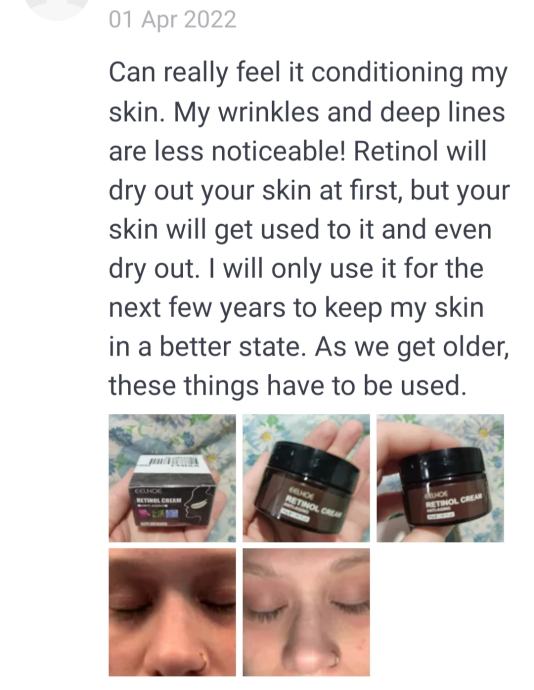Tap the reviewer avatar circle at top

pos(56,7)
